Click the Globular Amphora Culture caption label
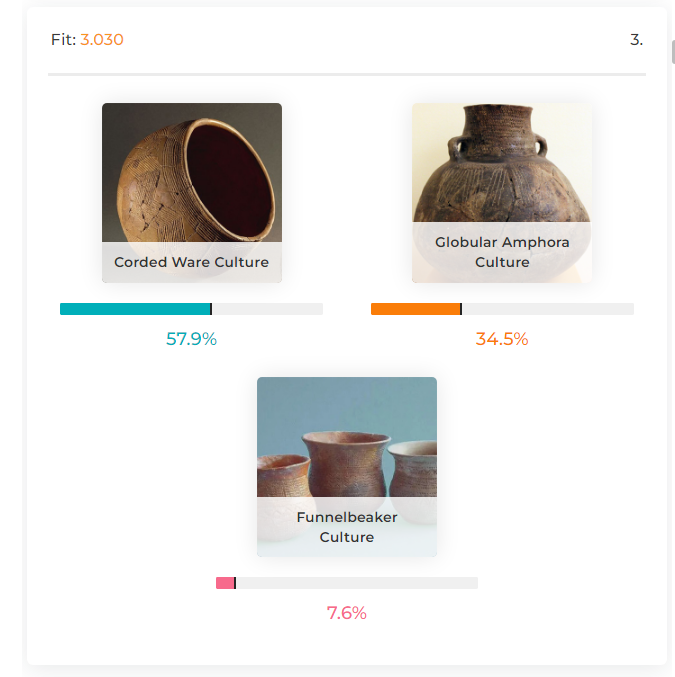 [x=502, y=252]
